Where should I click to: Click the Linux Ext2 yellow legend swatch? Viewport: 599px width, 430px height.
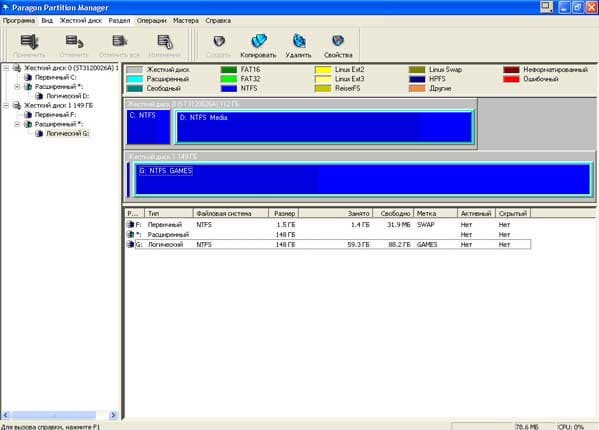coord(323,70)
